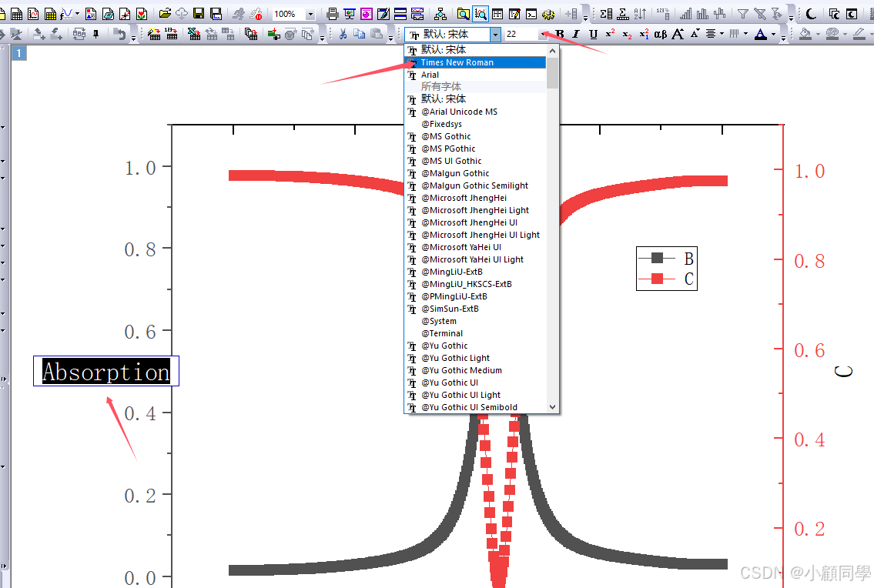The image size is (874, 588).
Task: Select @Yu Gothic Medium font entry
Action: 475,370
